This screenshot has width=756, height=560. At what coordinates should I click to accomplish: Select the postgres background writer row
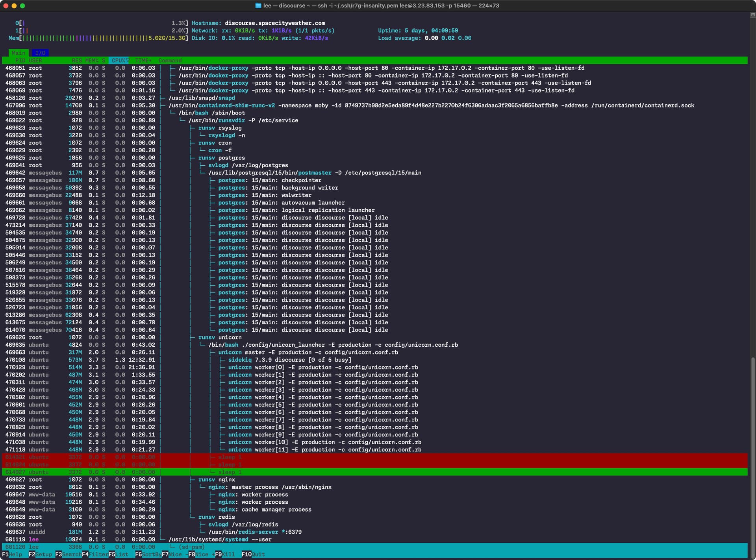pos(374,188)
